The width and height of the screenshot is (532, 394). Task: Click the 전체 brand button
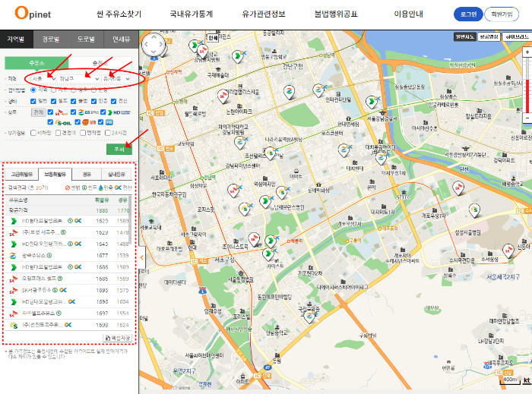coord(38,112)
